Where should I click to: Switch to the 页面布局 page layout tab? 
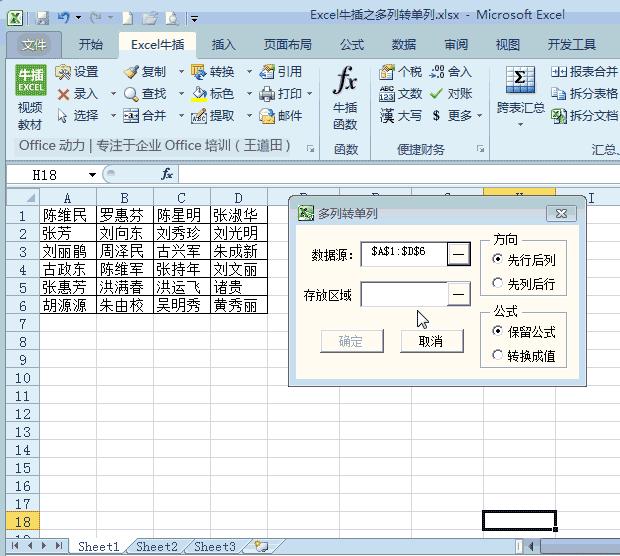click(x=288, y=45)
